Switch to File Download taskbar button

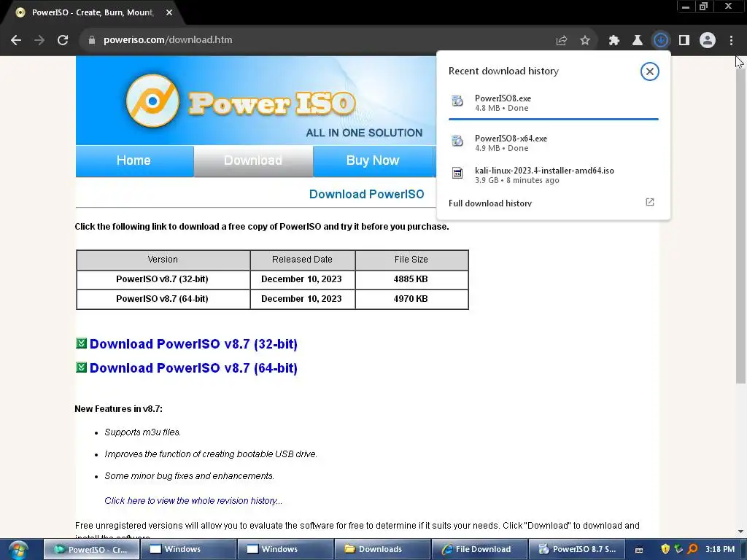pyautogui.click(x=480, y=550)
